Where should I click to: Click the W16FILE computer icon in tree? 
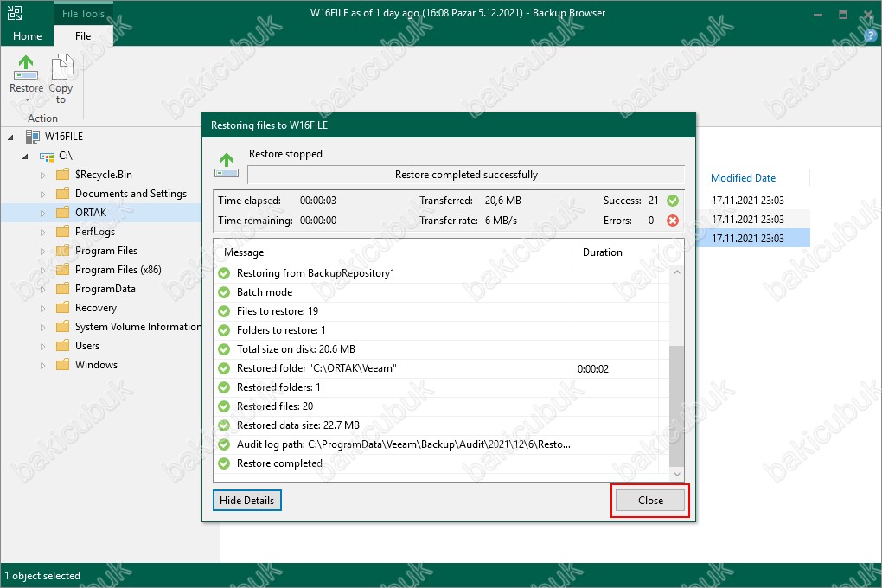(32, 136)
